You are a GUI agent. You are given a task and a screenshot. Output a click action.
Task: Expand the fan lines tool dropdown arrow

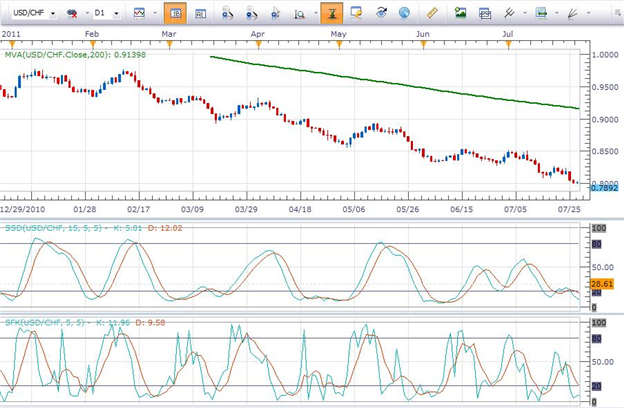pyautogui.click(x=588, y=13)
